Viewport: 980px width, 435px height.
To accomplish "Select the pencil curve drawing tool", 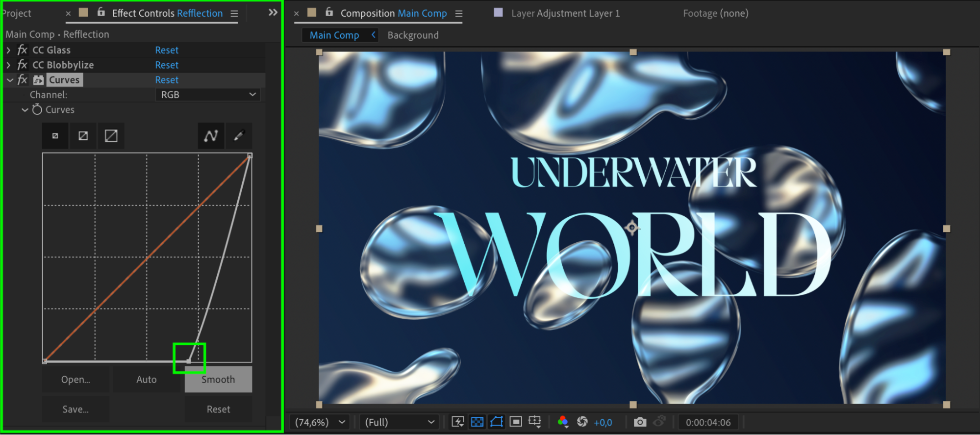I will coord(239,136).
